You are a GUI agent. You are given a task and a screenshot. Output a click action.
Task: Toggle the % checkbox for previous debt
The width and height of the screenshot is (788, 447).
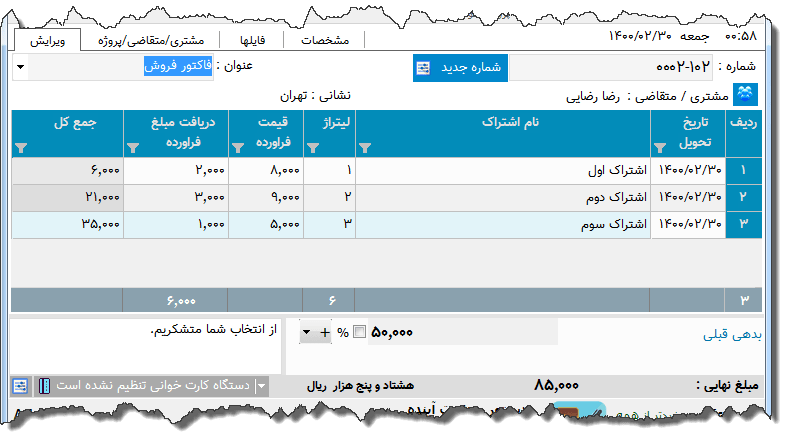pyautogui.click(x=359, y=332)
